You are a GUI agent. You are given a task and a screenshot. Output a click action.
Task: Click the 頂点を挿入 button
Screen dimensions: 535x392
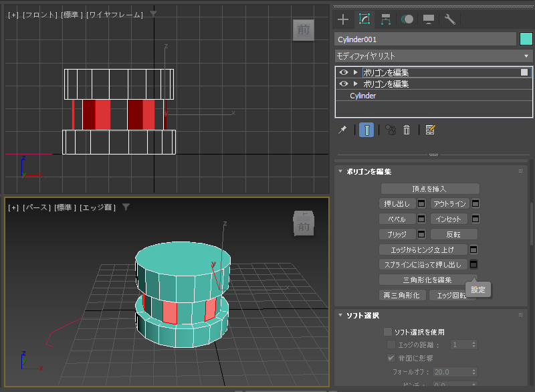click(430, 189)
